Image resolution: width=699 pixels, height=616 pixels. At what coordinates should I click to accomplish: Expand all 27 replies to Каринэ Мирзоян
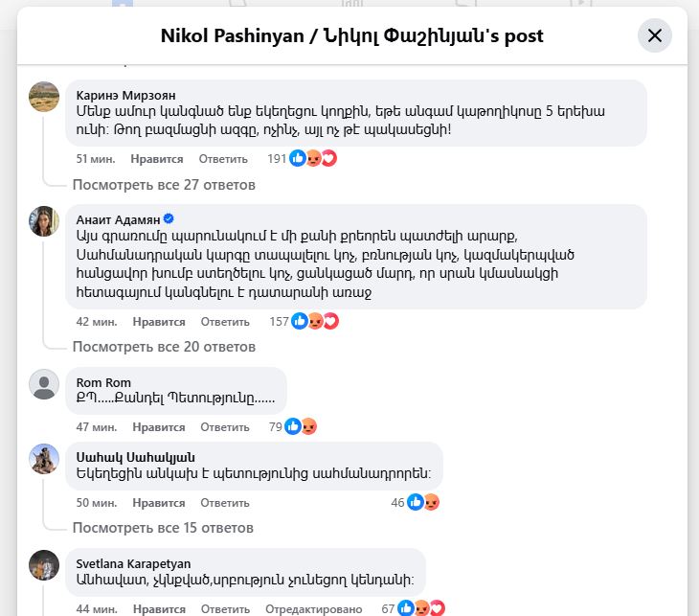[164, 185]
